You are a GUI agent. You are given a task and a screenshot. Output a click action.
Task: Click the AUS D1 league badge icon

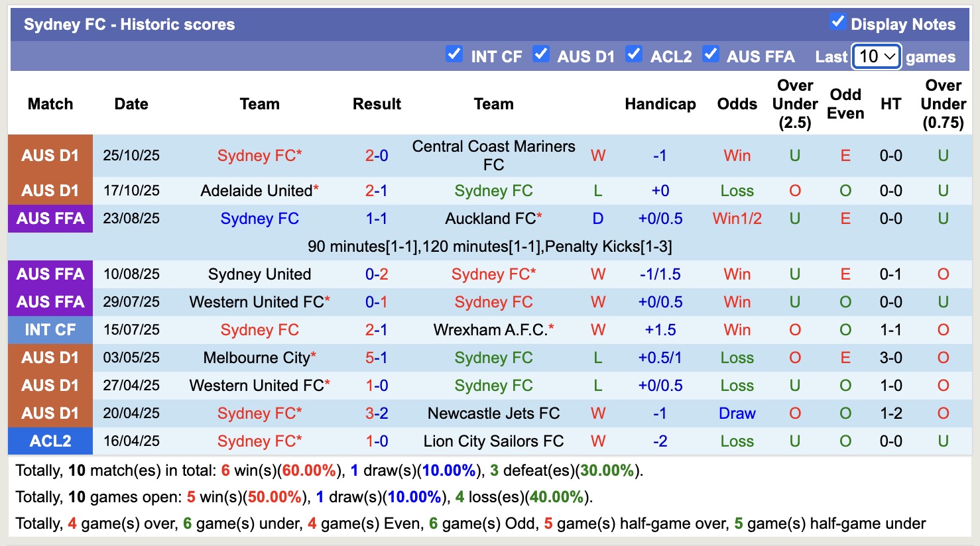tap(50, 155)
